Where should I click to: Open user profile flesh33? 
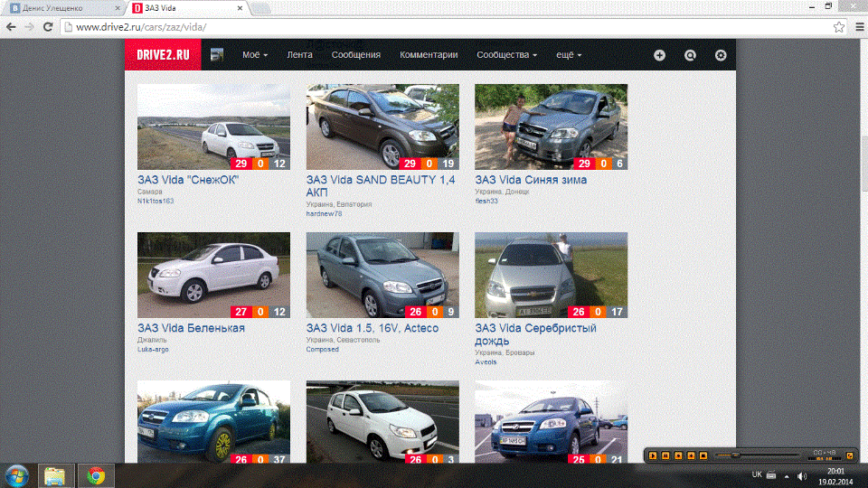(486, 202)
